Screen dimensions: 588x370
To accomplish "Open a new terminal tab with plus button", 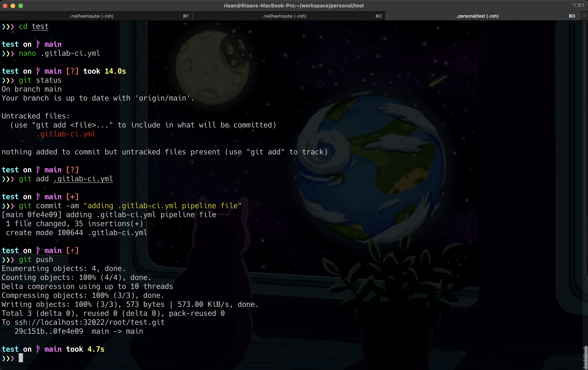I will click(584, 16).
